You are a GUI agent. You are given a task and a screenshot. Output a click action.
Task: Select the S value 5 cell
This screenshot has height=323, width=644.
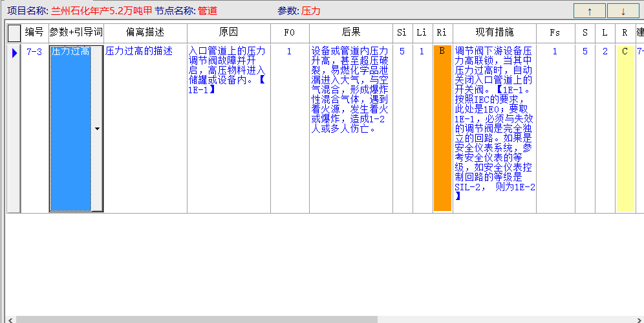coord(585,128)
